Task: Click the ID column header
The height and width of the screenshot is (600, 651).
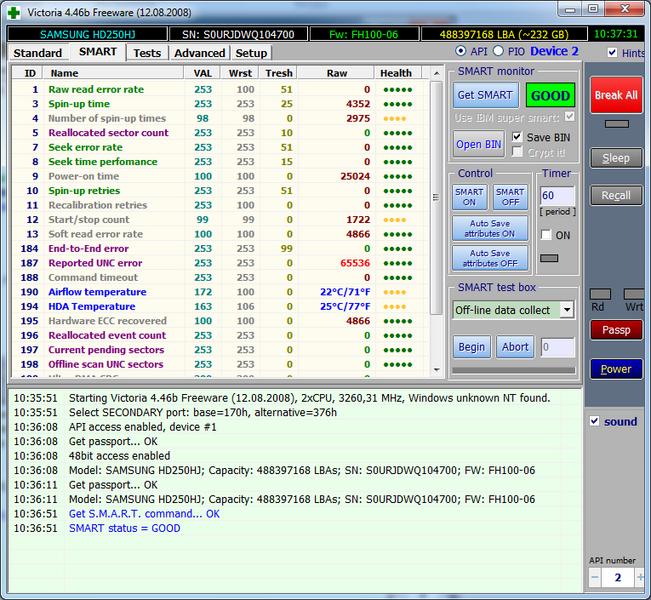Action: click(x=27, y=73)
